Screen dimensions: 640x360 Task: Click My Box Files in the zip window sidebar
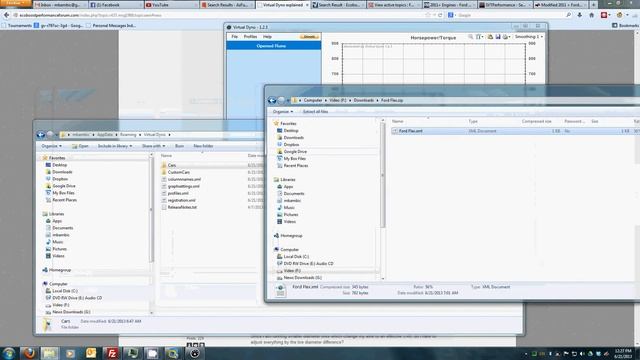pos(295,158)
